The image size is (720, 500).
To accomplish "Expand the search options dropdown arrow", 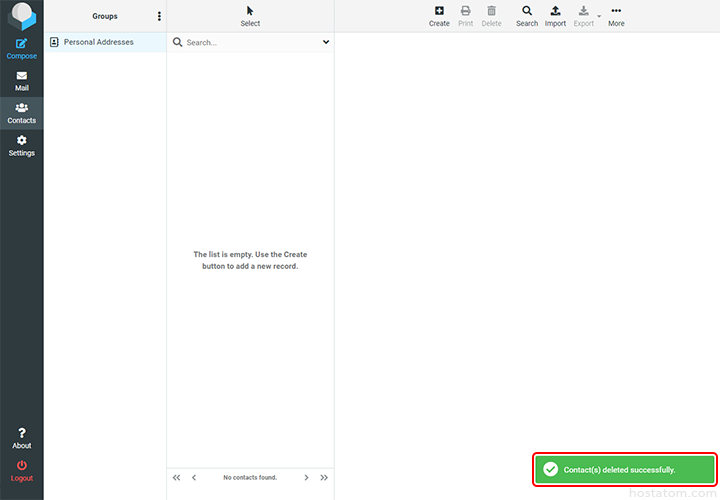I will click(x=326, y=43).
